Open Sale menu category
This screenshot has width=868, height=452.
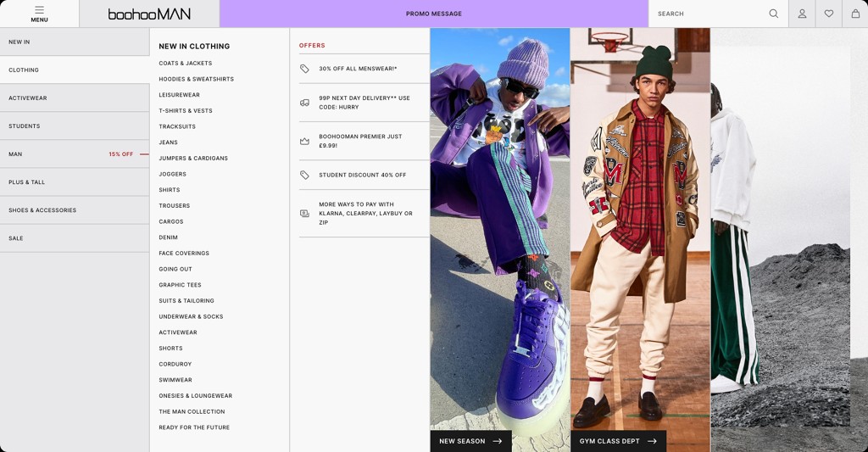tap(75, 238)
